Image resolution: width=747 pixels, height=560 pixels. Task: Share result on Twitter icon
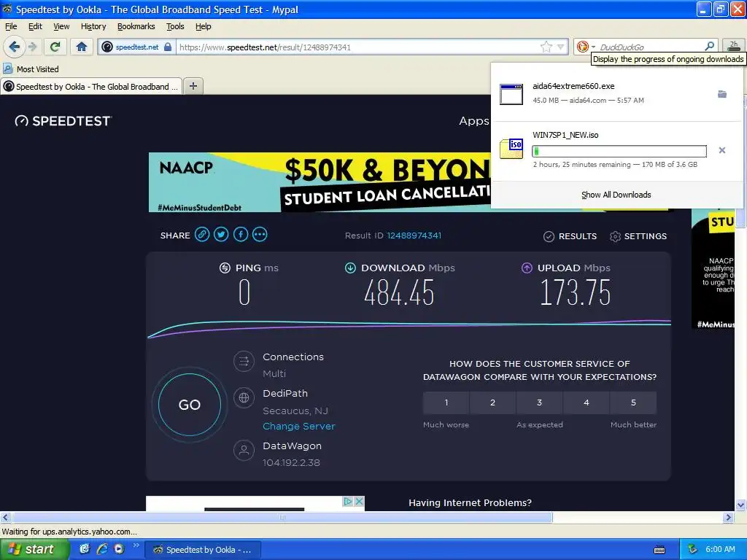pos(221,234)
